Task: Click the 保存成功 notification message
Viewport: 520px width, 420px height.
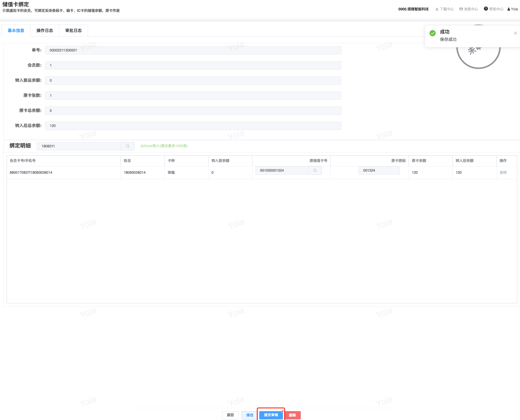Action: [448, 39]
